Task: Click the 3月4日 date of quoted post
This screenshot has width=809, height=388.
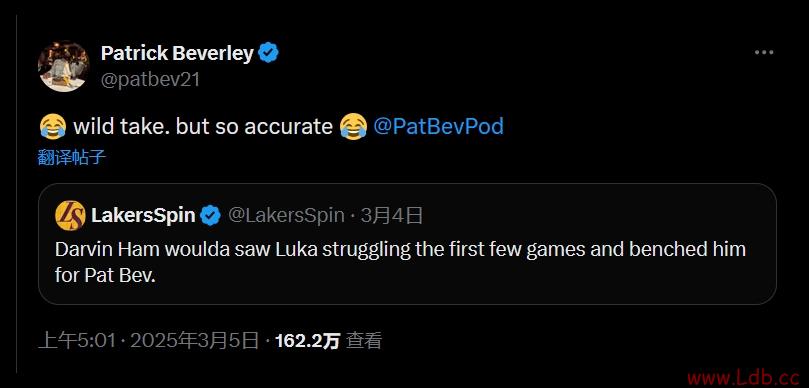Action: pyautogui.click(x=392, y=215)
